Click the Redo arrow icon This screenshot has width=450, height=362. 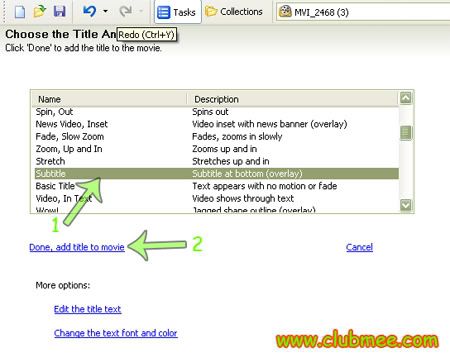click(125, 12)
